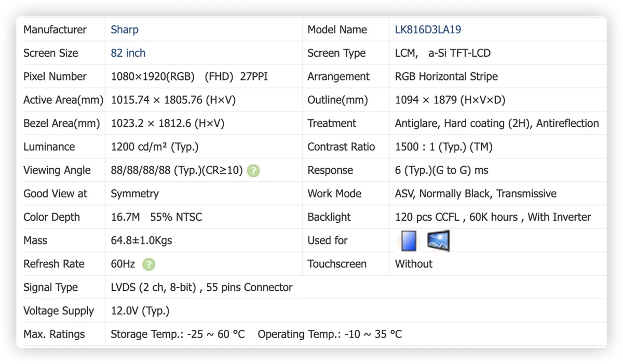The image size is (623, 364).
Task: Select the Screen Type label
Action: pos(336,53)
